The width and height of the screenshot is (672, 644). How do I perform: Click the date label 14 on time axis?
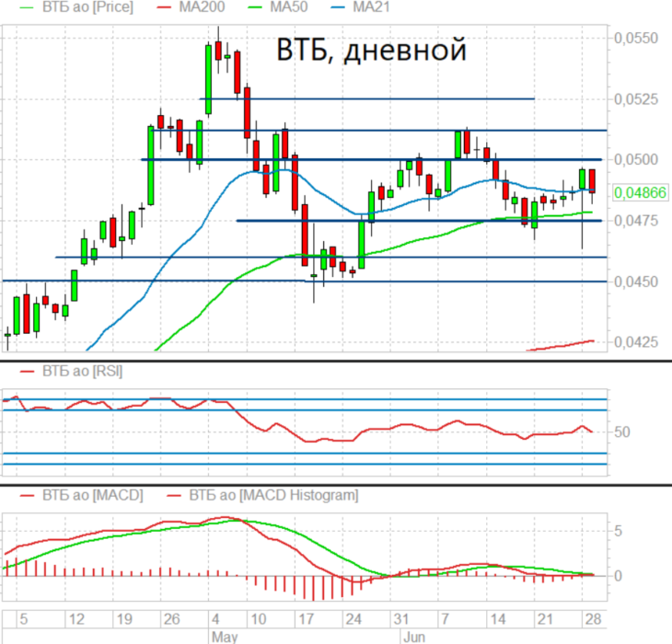(498, 619)
